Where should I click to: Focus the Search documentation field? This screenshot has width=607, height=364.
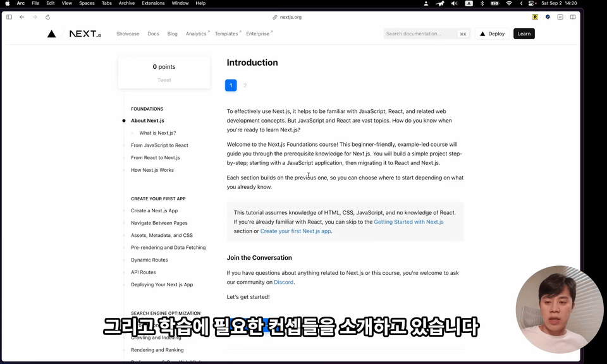pos(427,33)
